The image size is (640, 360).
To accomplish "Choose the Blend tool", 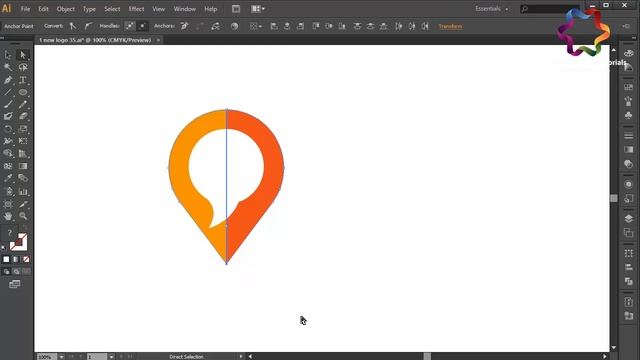I will pos(23,178).
